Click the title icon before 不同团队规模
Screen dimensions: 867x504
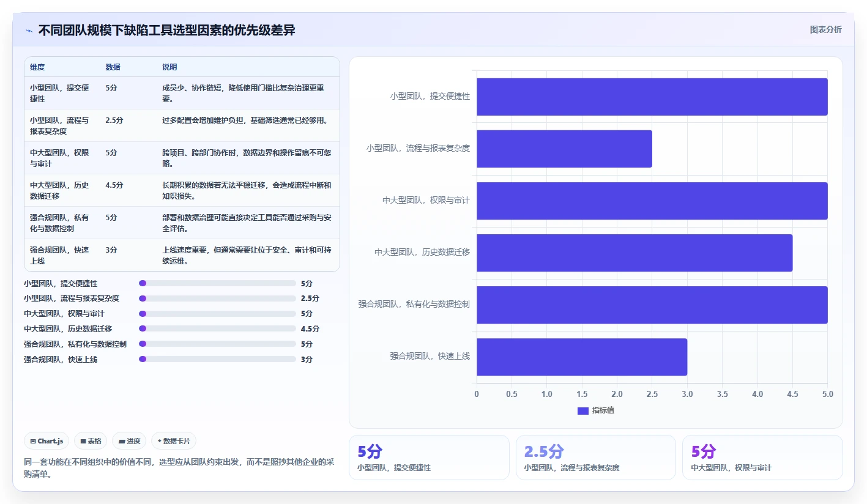coord(29,30)
